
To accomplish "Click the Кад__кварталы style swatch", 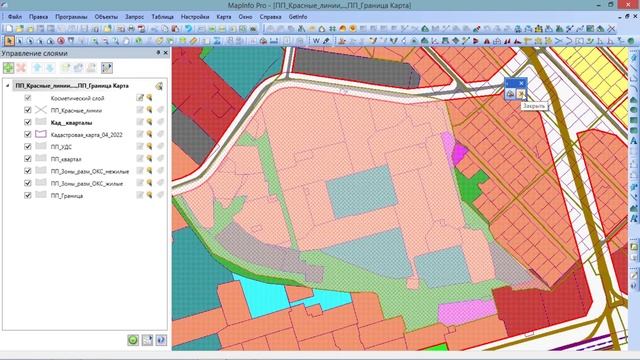I will 41,122.
